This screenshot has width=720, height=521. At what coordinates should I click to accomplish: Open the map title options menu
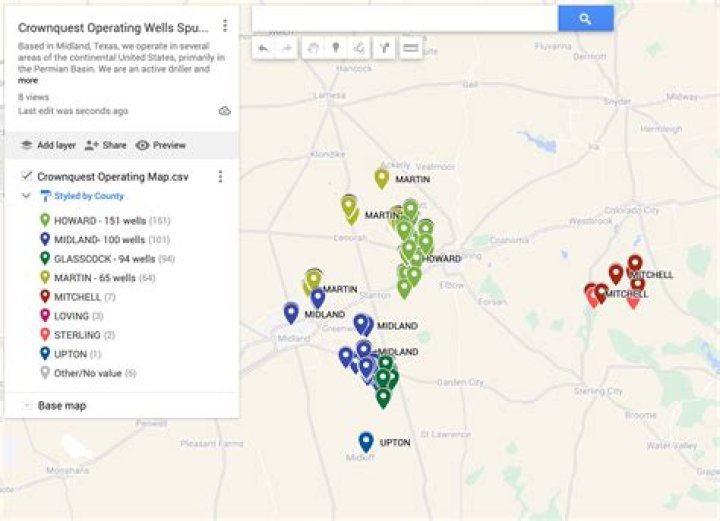225,26
